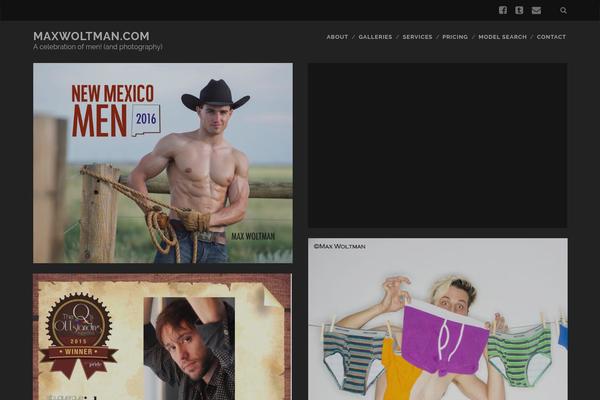Click the dark empty media panel
The image size is (600, 400).
[x=438, y=145]
